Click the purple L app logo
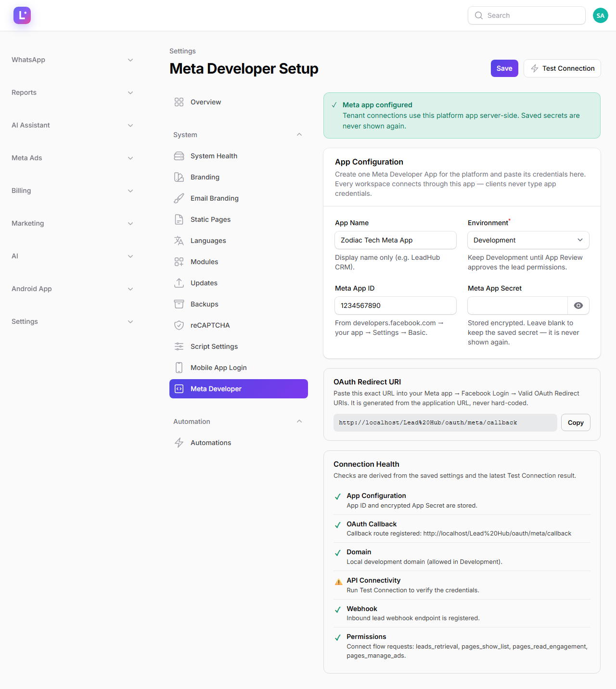Viewport: 616px width, 689px height. click(22, 15)
